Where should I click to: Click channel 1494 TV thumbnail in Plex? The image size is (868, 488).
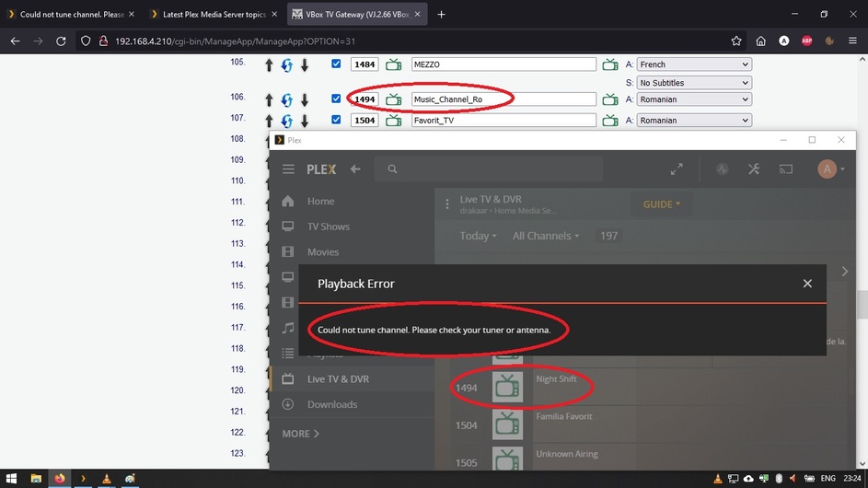pos(507,387)
